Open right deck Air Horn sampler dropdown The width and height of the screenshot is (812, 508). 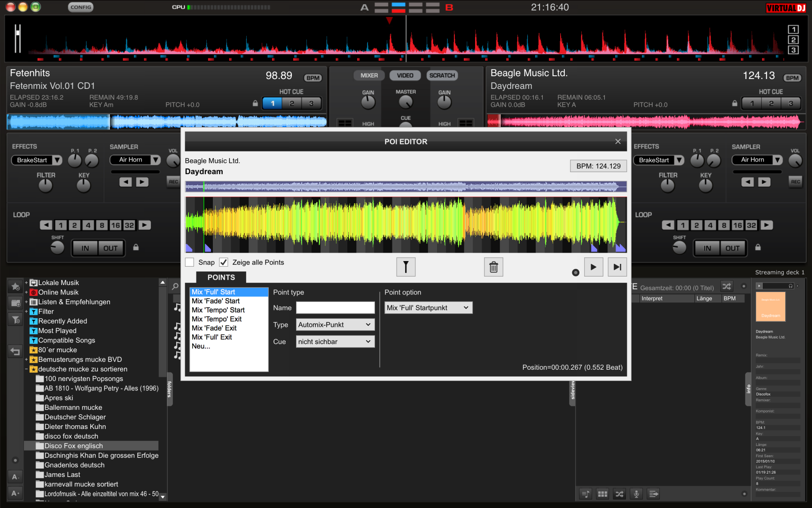tap(778, 160)
